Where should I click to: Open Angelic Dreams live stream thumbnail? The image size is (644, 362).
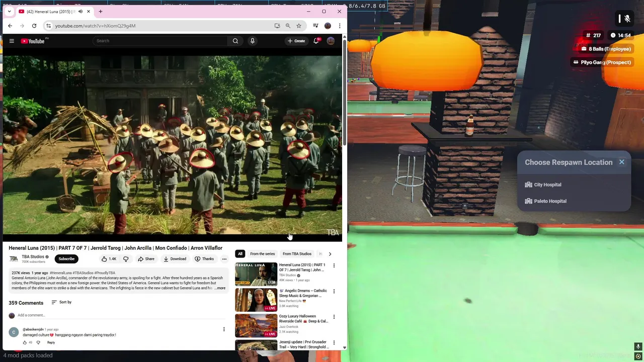tap(256, 300)
